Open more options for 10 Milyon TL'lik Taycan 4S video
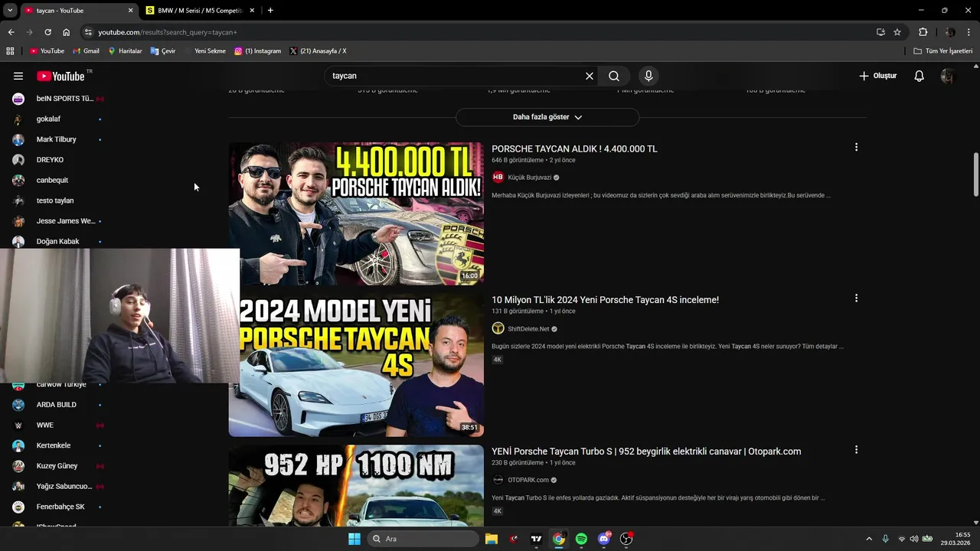Viewport: 980px width, 551px height. point(856,298)
